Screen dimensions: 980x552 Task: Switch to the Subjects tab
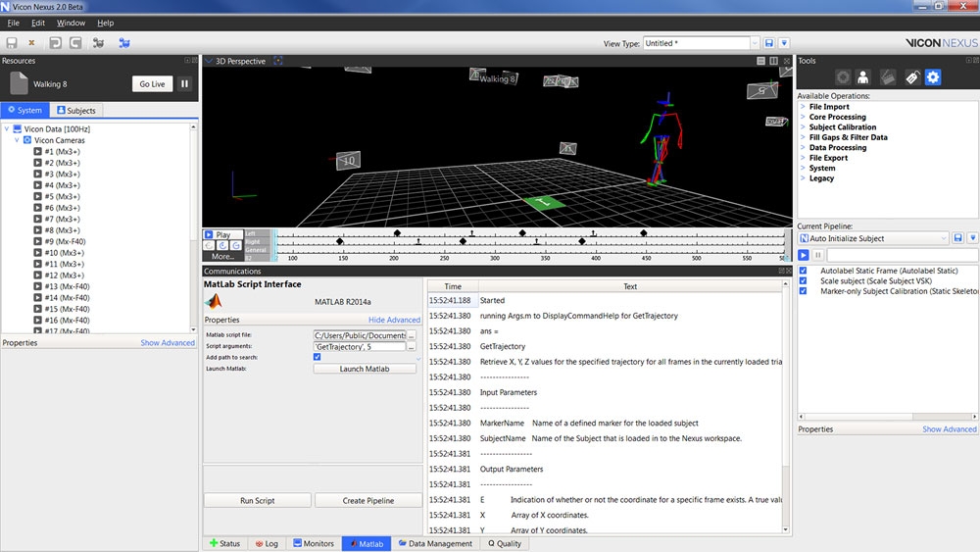(76, 111)
